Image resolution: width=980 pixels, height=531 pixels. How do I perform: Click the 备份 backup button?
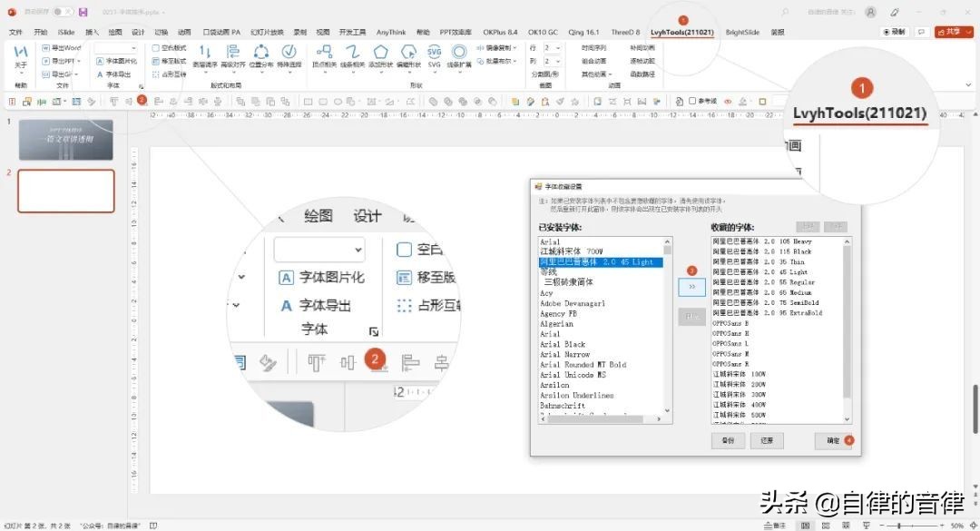[x=727, y=440]
